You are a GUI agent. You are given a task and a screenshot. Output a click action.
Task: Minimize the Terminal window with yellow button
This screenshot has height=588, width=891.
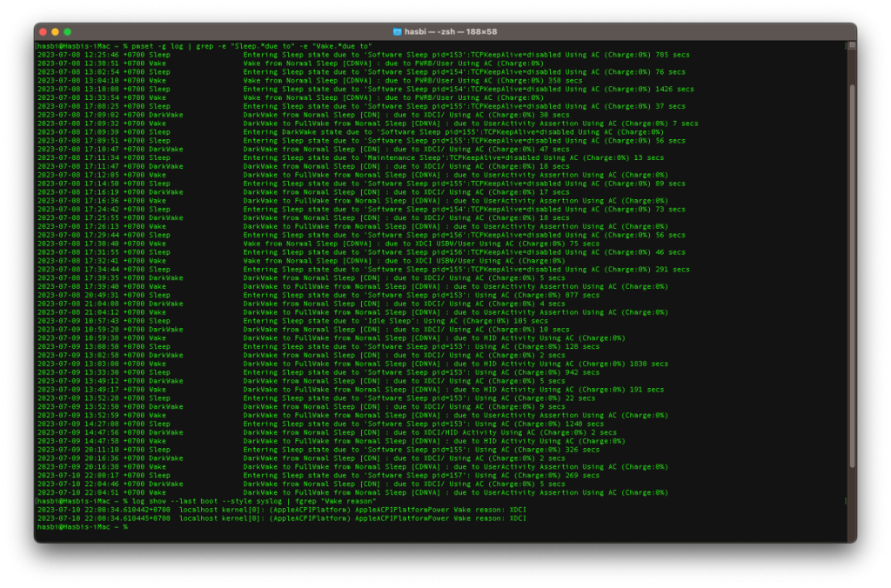click(x=55, y=31)
